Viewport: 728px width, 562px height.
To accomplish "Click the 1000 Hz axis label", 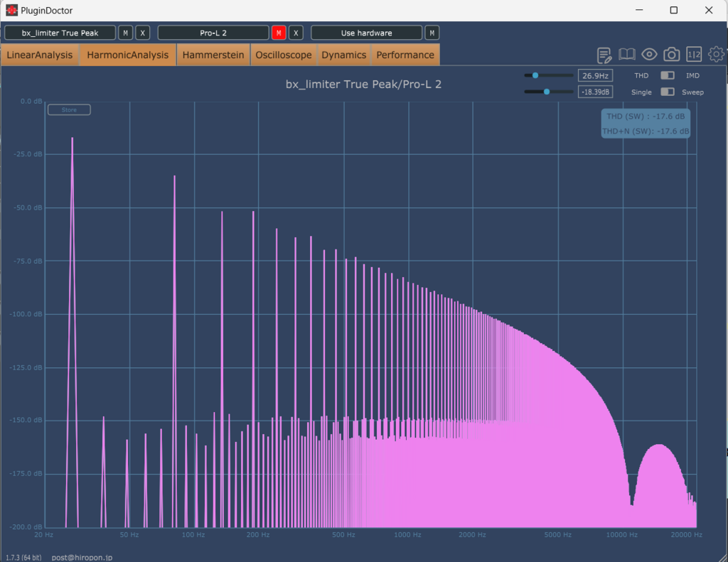I will tap(407, 534).
